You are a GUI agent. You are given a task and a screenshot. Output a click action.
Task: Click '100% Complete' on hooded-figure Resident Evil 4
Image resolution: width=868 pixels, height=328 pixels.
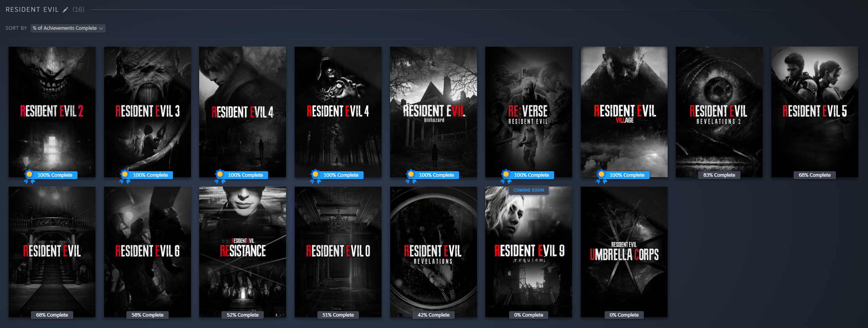click(341, 175)
